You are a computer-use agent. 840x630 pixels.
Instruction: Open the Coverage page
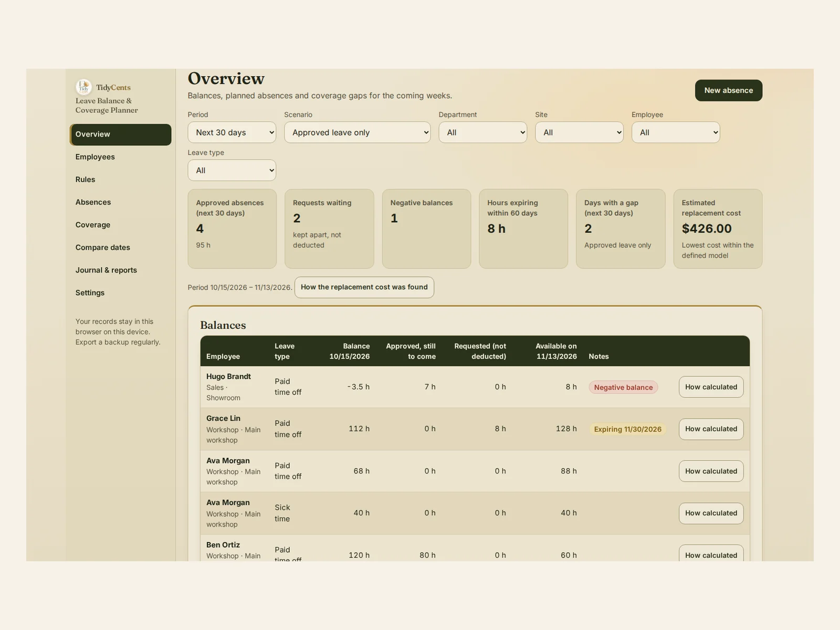pos(121,225)
